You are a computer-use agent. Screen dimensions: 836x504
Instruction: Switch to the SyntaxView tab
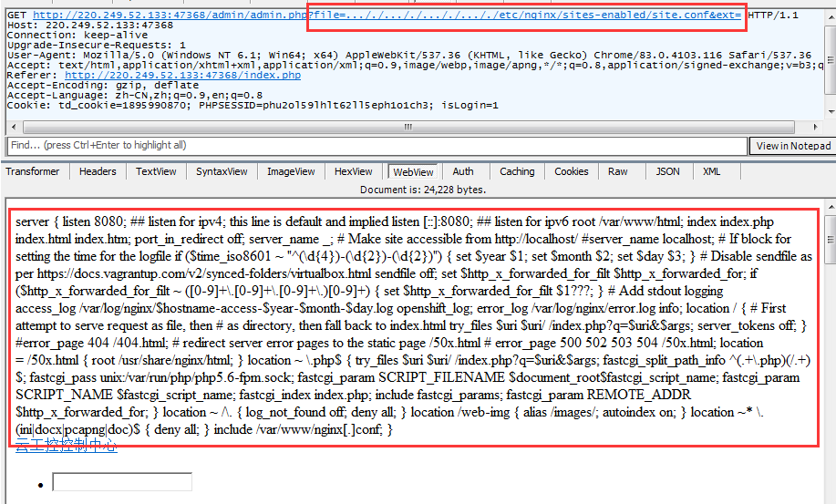pyautogui.click(x=222, y=171)
